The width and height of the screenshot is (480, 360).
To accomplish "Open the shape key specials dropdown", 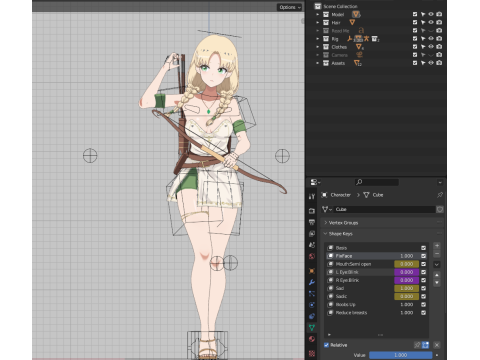I will click(x=437, y=264).
